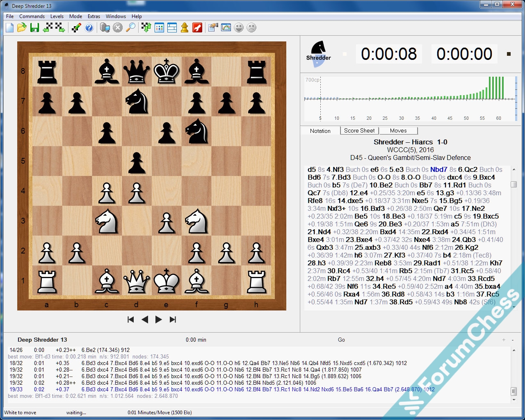Open the Commands menu

(32, 16)
